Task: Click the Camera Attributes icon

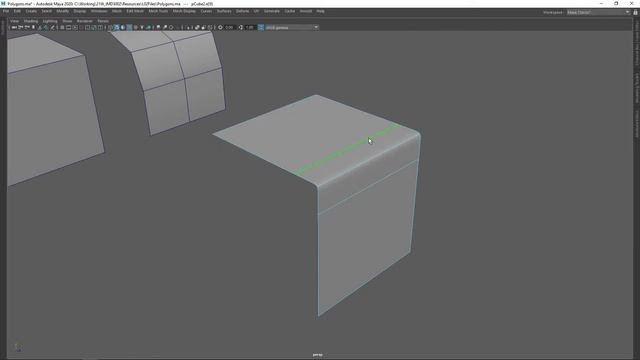Action: (x=27, y=27)
